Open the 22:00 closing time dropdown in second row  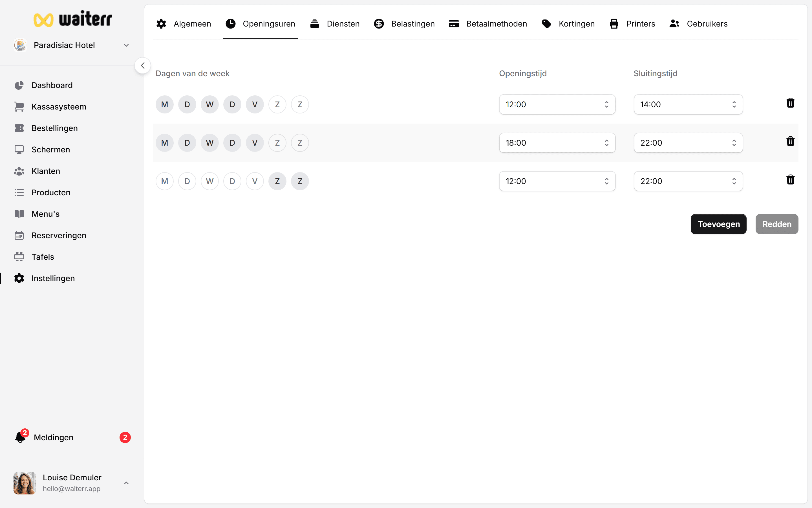[x=688, y=143]
